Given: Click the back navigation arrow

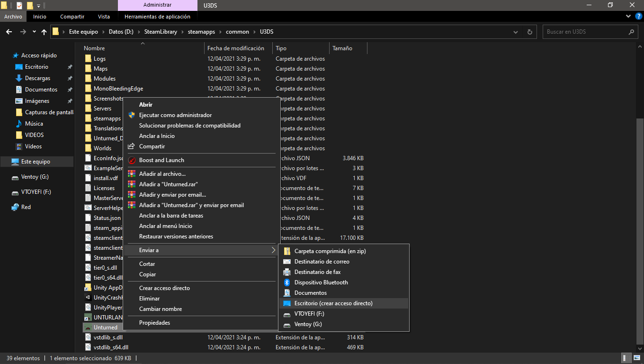Looking at the screenshot, I should 9,32.
